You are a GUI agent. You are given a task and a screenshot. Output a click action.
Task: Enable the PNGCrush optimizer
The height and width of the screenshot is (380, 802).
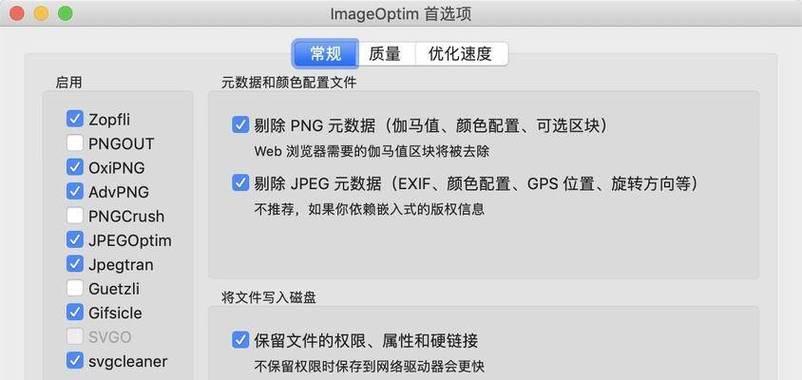click(75, 216)
